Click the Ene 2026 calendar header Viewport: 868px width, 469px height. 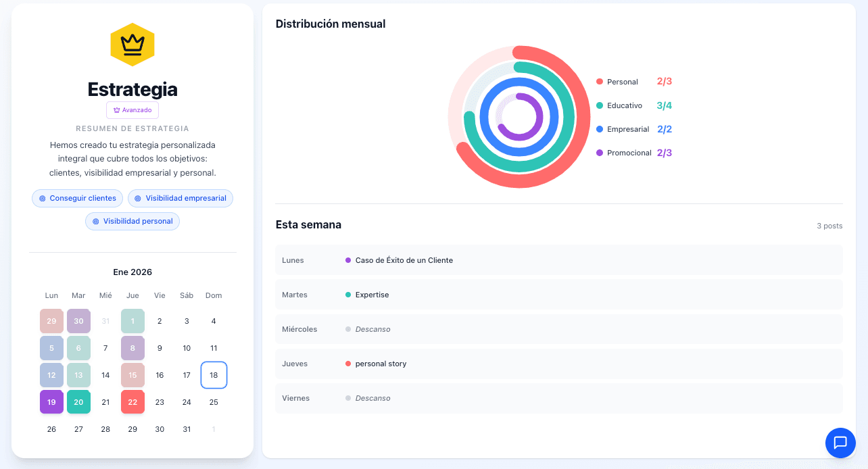click(132, 272)
